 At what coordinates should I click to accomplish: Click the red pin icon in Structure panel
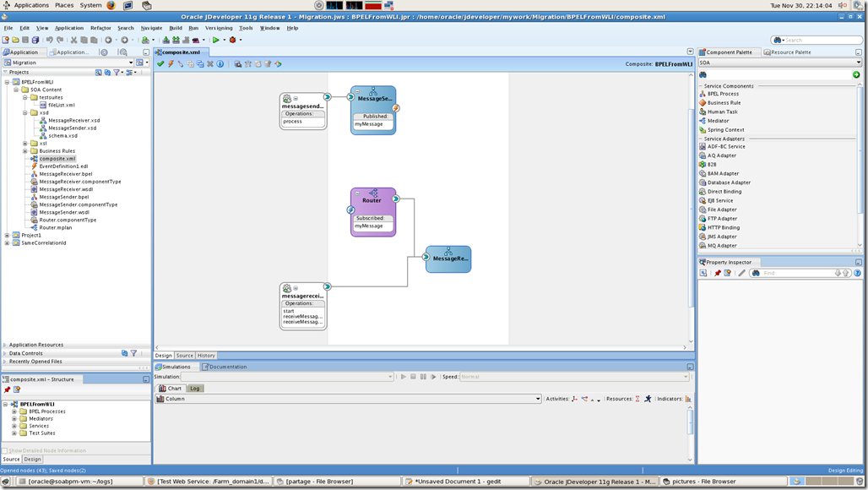click(8, 389)
